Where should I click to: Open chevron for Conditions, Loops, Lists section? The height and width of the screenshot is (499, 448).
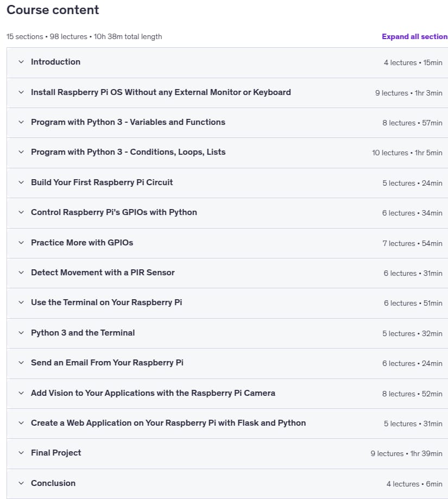[21, 152]
